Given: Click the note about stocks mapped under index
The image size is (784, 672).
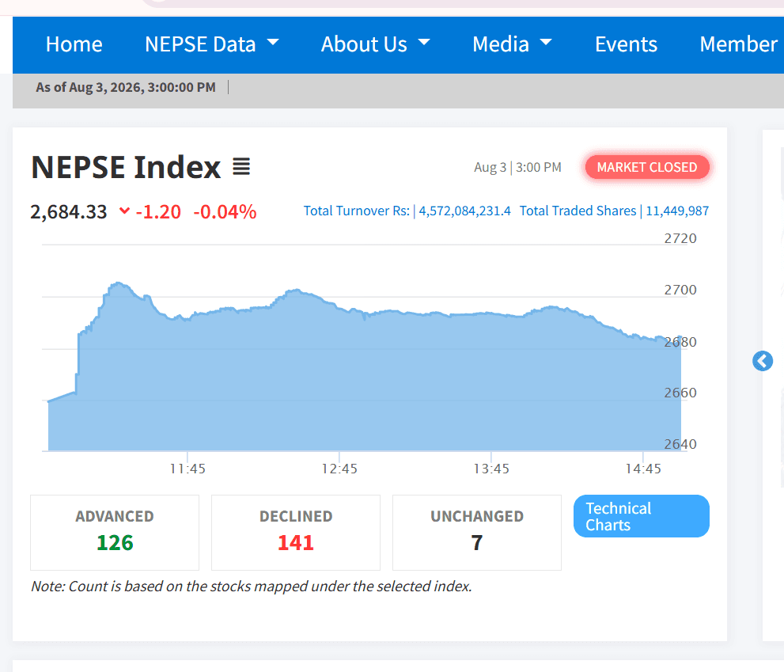Looking at the screenshot, I should 252,586.
